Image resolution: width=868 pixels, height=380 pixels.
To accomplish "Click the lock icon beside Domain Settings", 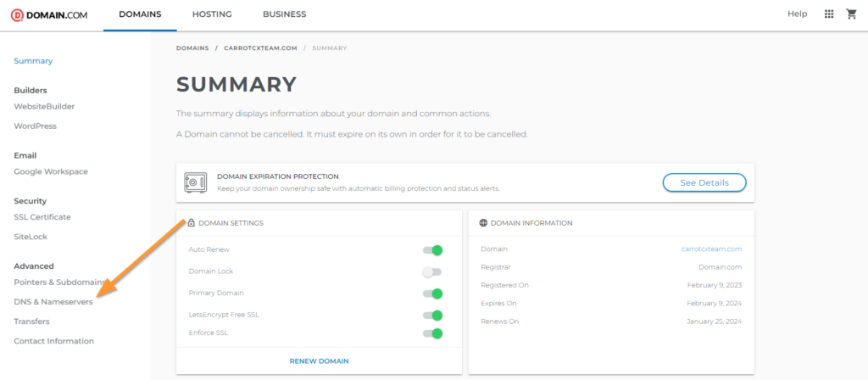I will (x=191, y=223).
